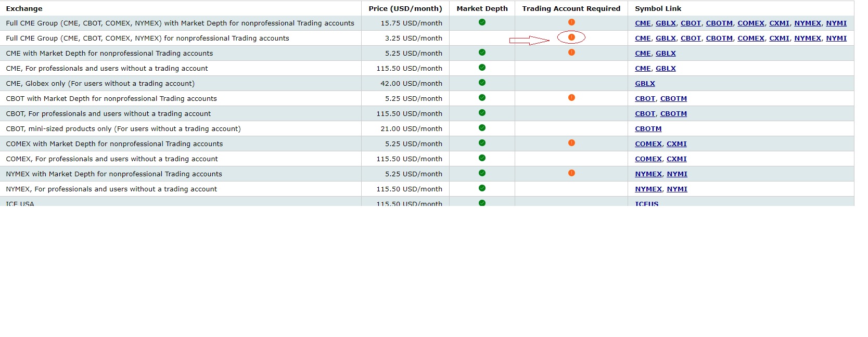
Task: Open CME link in CME with Market Depth row
Action: click(643, 54)
